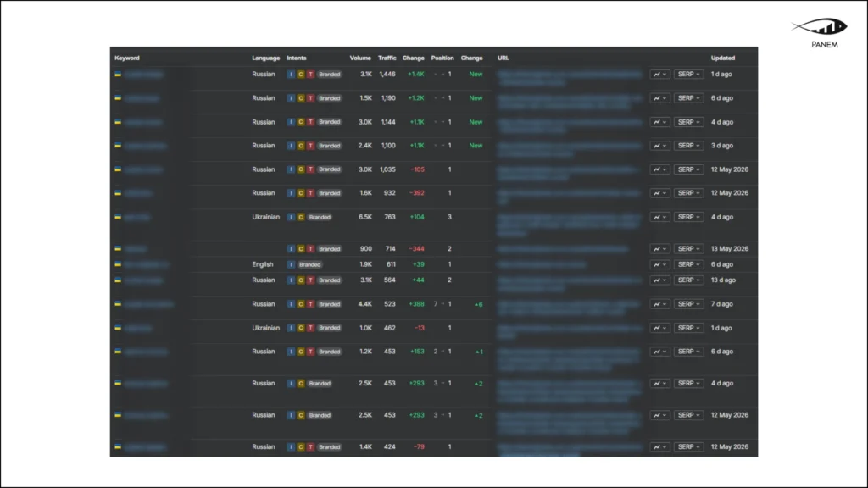Screen dimensions: 868x488
Task: Select the '+388' change value
Action: pos(416,304)
